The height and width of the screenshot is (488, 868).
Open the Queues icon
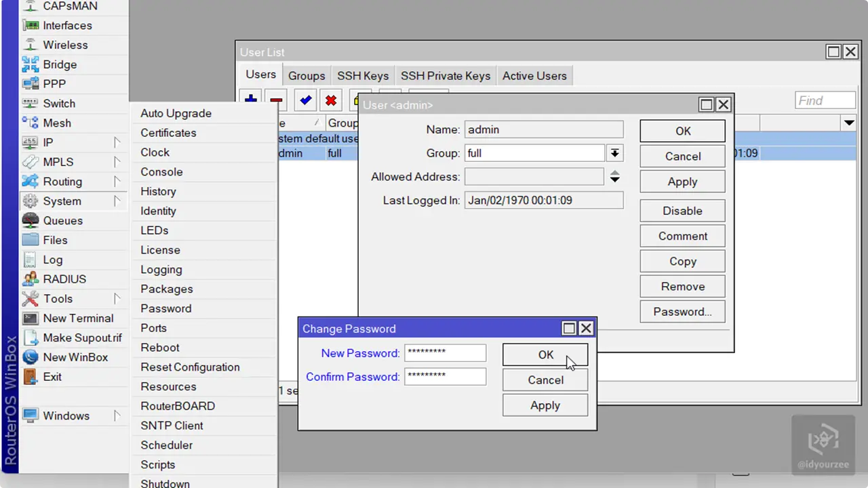(31, 220)
